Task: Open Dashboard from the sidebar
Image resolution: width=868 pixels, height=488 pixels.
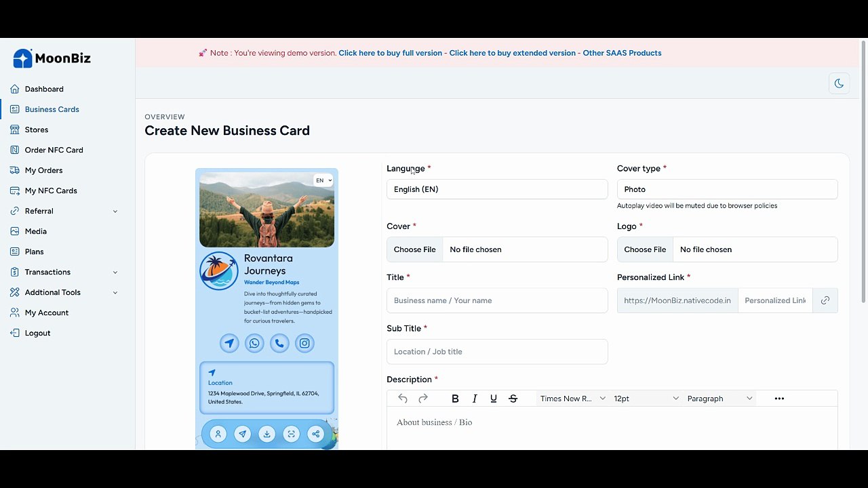Action: click(44, 89)
